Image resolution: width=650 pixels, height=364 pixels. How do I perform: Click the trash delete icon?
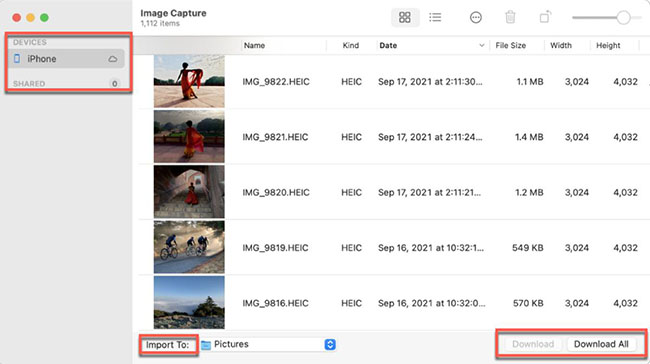510,17
